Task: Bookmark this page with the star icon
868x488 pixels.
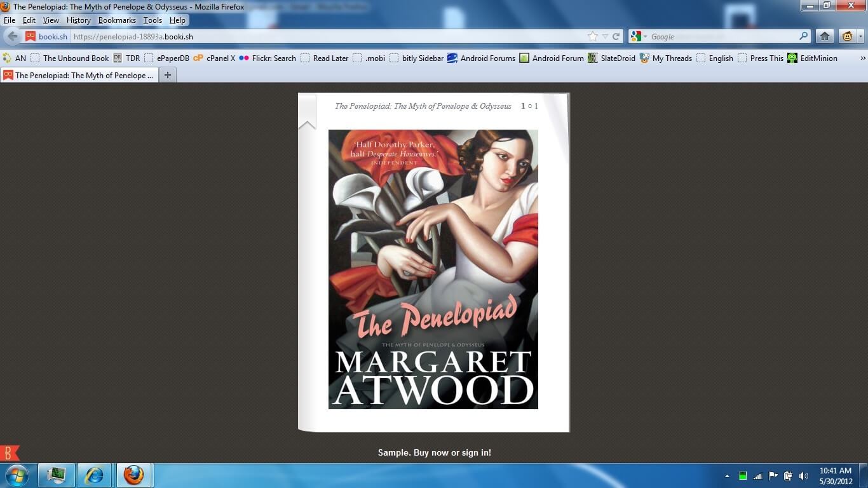Action: 593,36
